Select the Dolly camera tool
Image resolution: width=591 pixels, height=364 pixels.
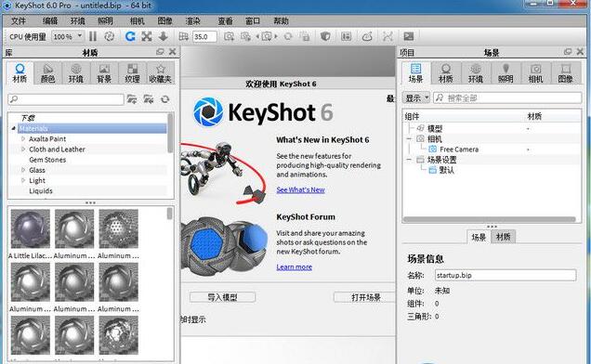[164, 36]
